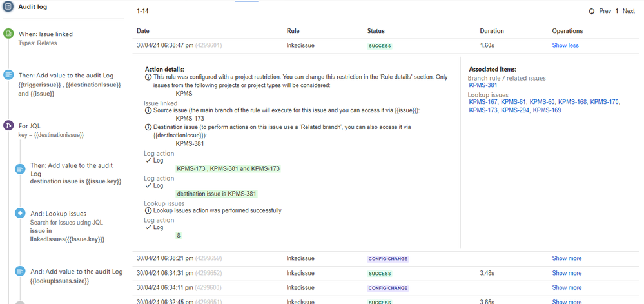Click the SUCCESS status badge of first entry
644x304 pixels.
click(380, 46)
